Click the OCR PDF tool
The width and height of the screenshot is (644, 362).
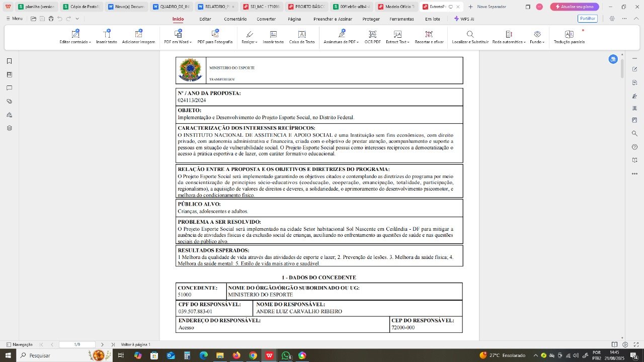click(x=372, y=37)
